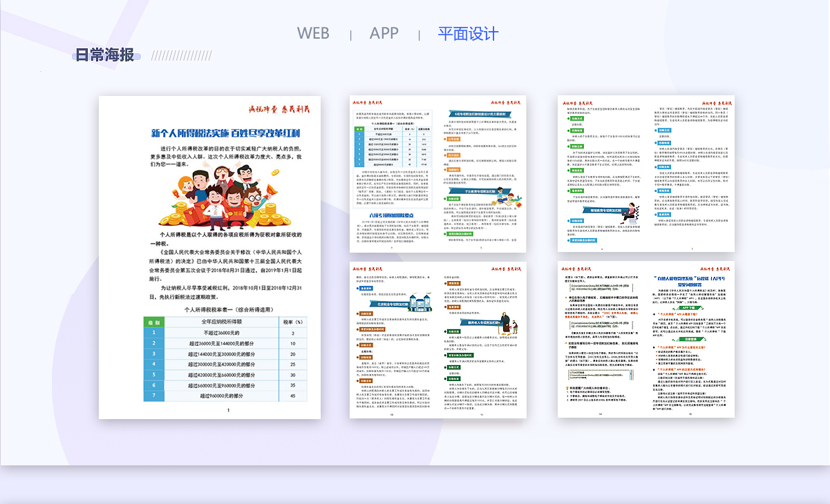The width and height of the screenshot is (830, 504).
Task: Select the 平面设计 tab
Action: 468,34
